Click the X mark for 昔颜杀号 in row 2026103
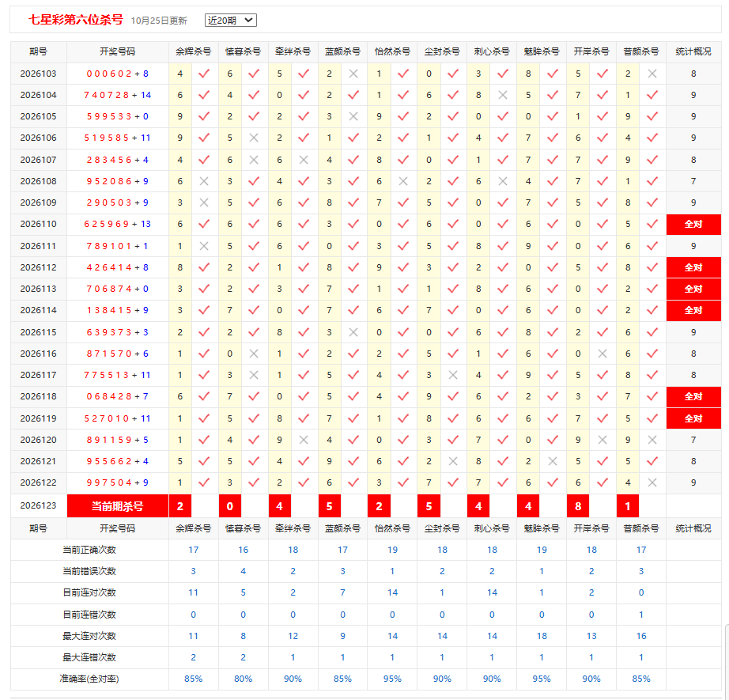The height and width of the screenshot is (700, 729). point(652,74)
